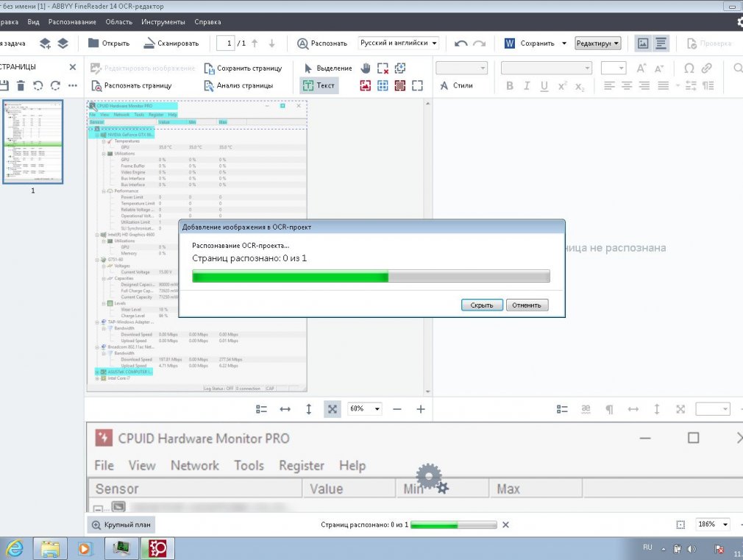Click the Scan (Сканировать) scanner icon
The image size is (743, 560).
click(x=149, y=43)
